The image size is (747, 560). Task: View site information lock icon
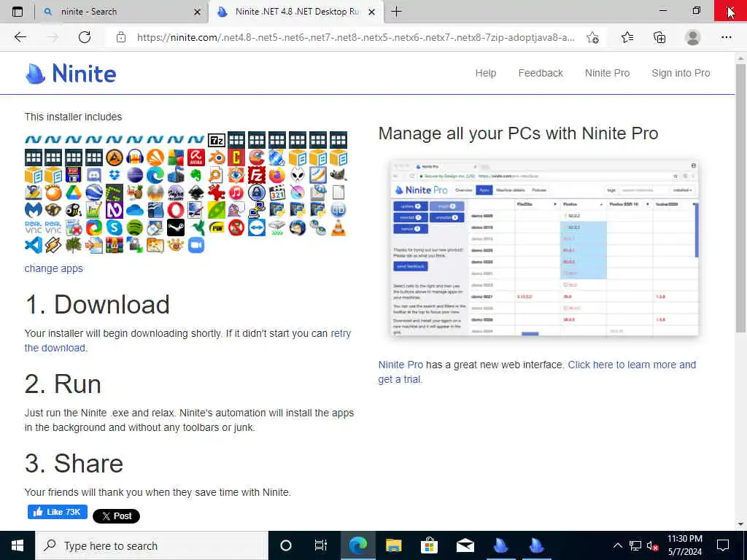click(x=121, y=37)
